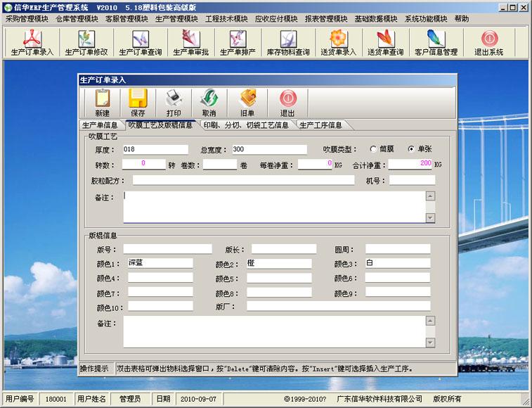The image size is (532, 408).
Task: Click status bar date 2010-09-07
Action: (198, 399)
